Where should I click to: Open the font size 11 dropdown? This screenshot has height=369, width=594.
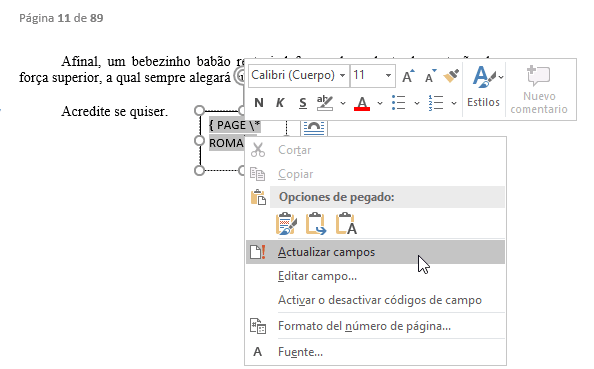tap(388, 75)
